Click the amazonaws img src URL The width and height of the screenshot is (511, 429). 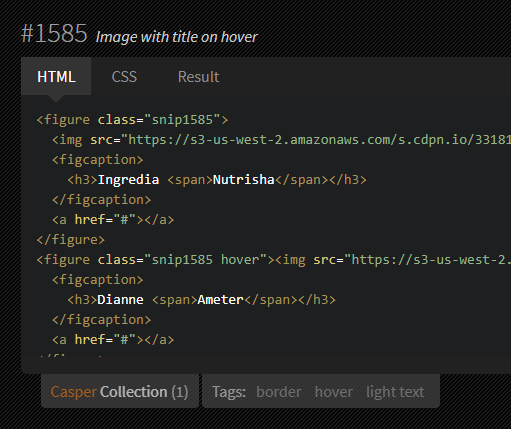(x=319, y=140)
